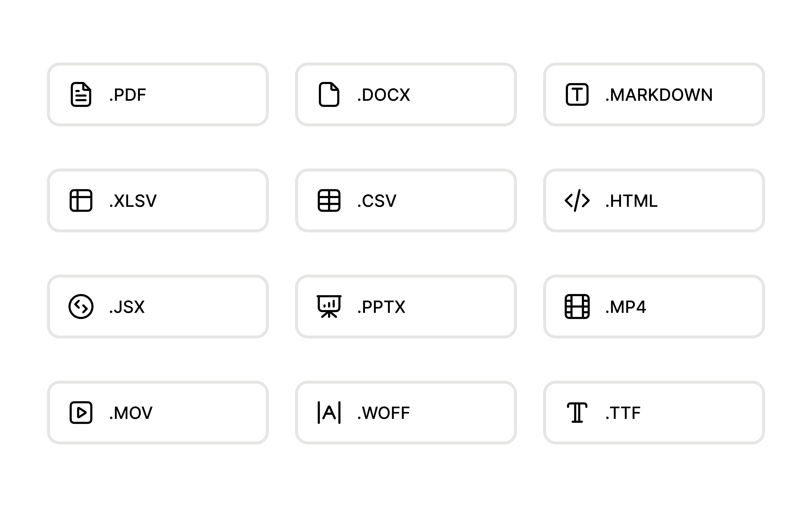Click the TTF serif T icon

tap(577, 412)
